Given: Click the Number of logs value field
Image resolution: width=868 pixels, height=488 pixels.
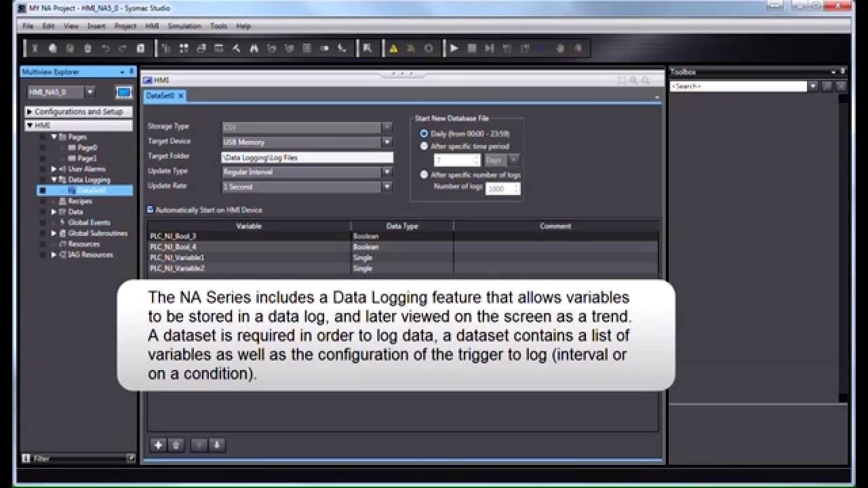Looking at the screenshot, I should [x=503, y=189].
